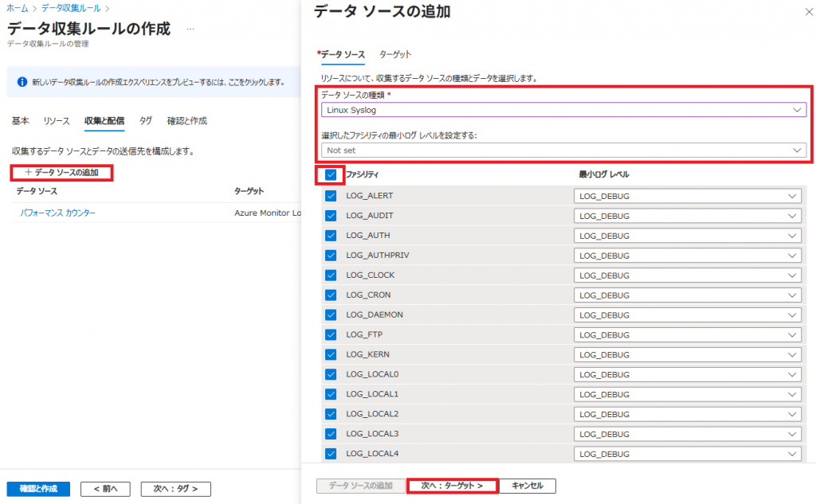Uncheck the LOG_CRON facility checkbox

tap(331, 295)
